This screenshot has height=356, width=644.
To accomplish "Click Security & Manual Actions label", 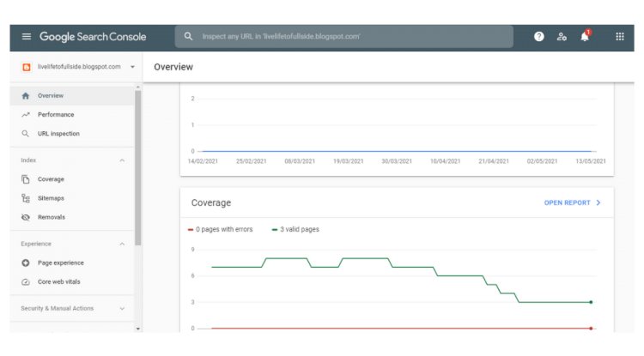I will tap(57, 309).
